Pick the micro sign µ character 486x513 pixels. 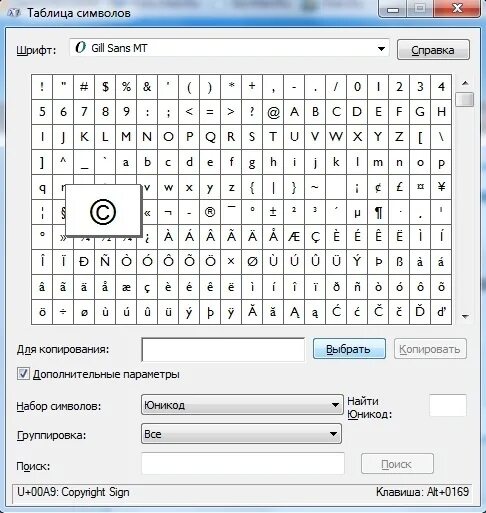[357, 212]
